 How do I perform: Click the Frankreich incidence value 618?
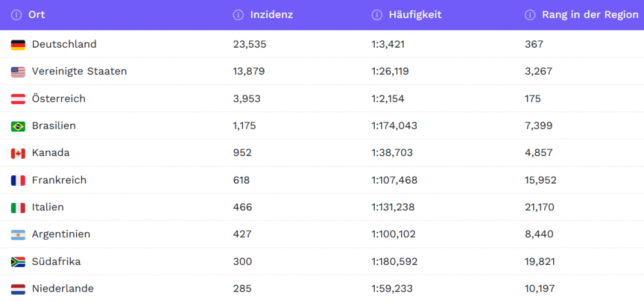coord(241,180)
